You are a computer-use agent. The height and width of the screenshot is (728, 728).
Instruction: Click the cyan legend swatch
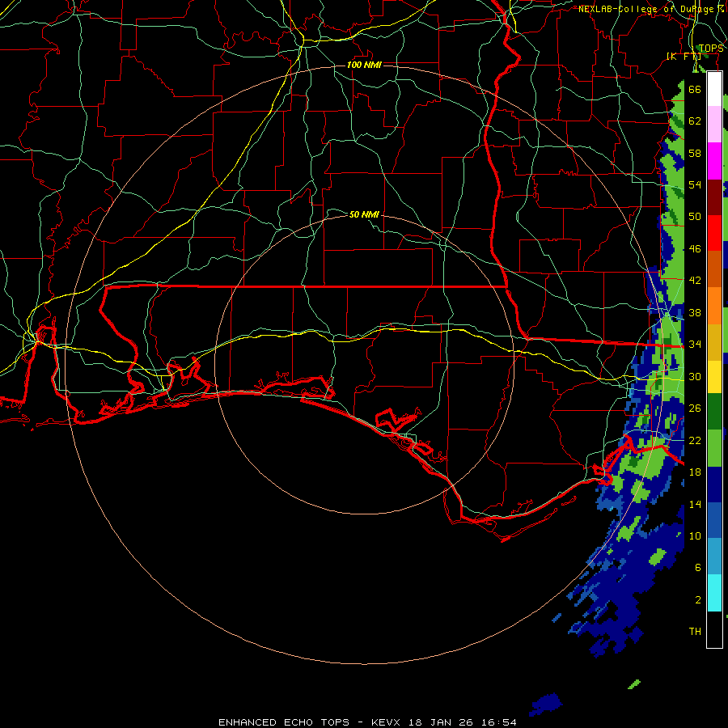tap(714, 593)
